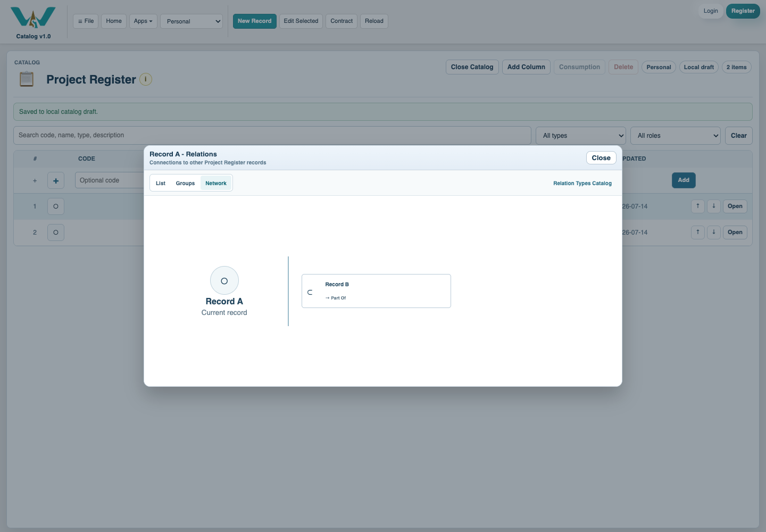Click the plus icon in the new row
The width and height of the screenshot is (766, 532).
[56, 180]
